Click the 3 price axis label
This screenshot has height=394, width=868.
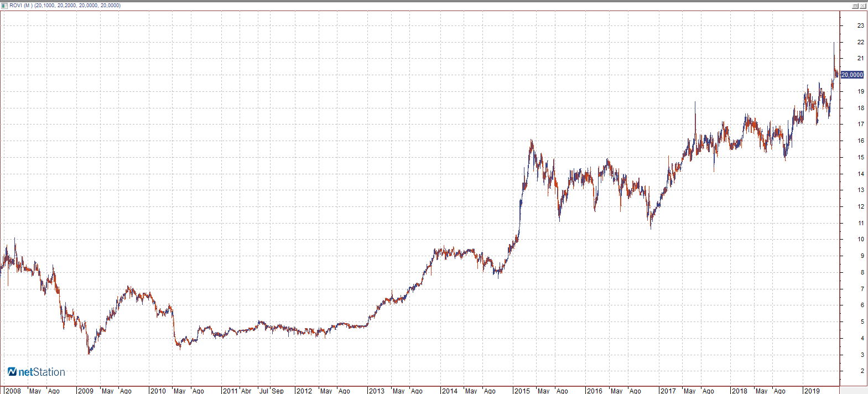tap(862, 355)
